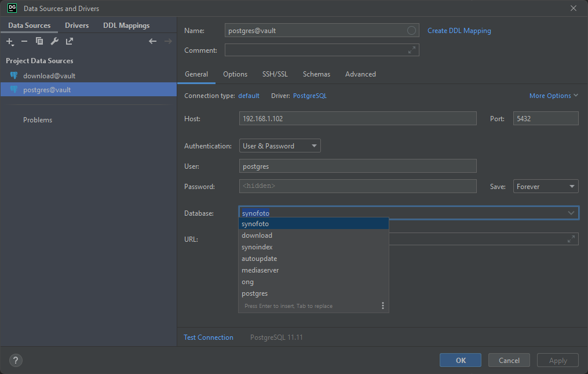Open the help question mark button
Viewport: 588px width, 374px height.
pos(16,361)
